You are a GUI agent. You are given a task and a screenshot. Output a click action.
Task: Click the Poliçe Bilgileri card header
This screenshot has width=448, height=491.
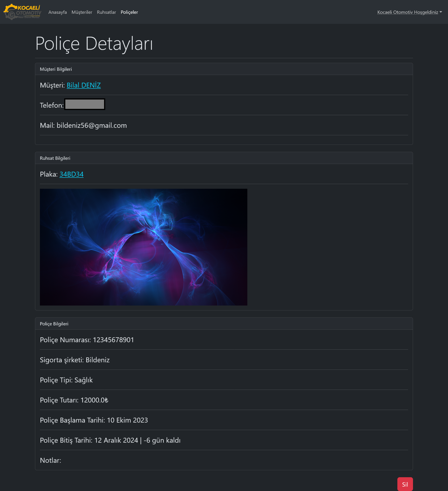tap(54, 324)
